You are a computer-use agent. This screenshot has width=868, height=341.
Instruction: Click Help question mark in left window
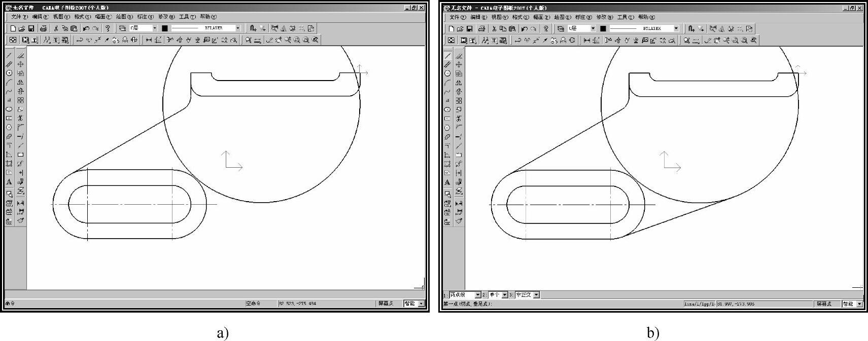click(108, 28)
